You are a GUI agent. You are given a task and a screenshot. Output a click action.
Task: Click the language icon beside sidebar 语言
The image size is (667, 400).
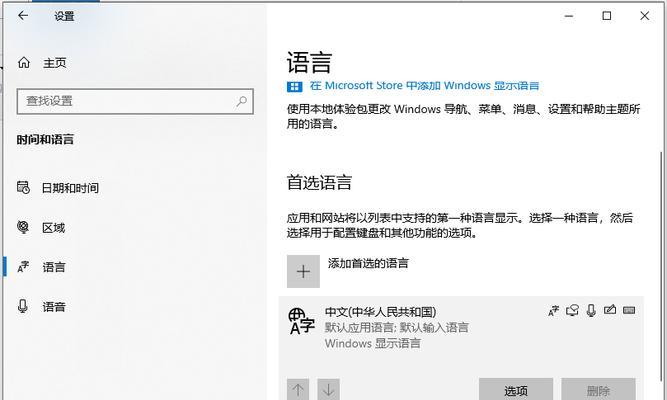tap(23, 267)
